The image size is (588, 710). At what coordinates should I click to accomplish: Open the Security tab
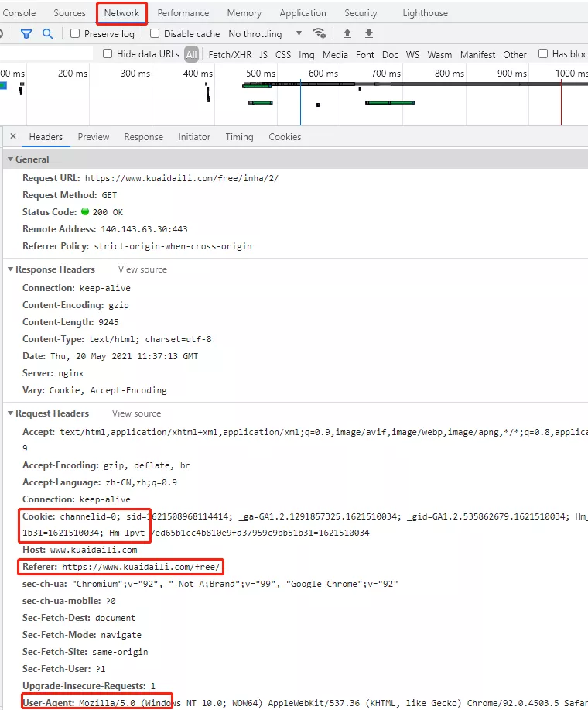point(361,13)
